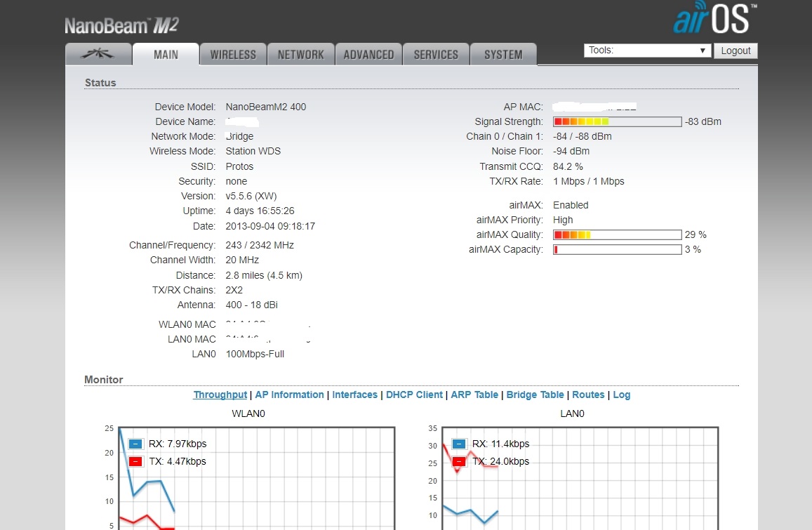
Task: Click the version value v5.5.6 (XW)
Action: point(251,196)
